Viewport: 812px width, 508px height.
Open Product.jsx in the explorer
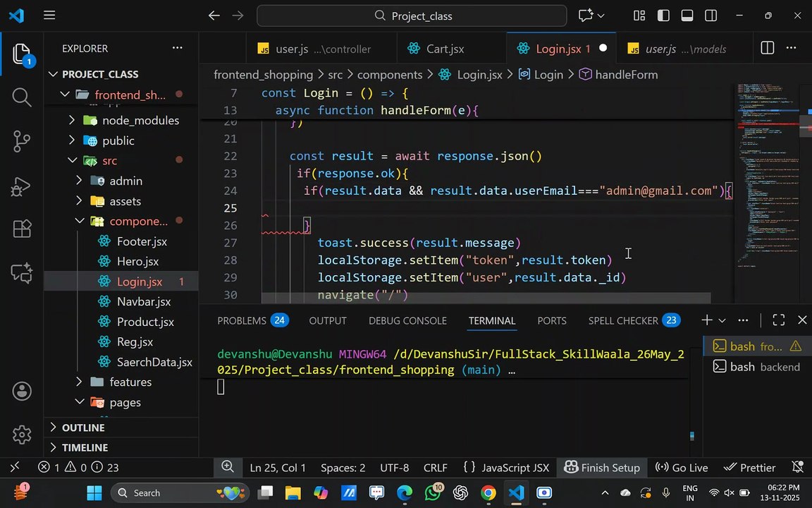[122, 322]
